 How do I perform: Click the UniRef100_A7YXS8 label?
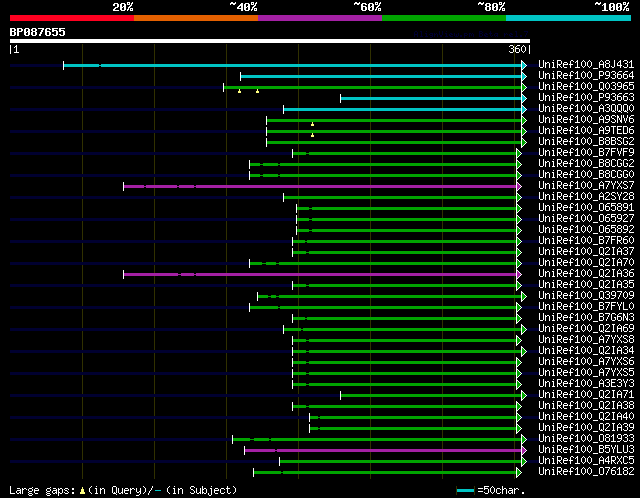586,340
